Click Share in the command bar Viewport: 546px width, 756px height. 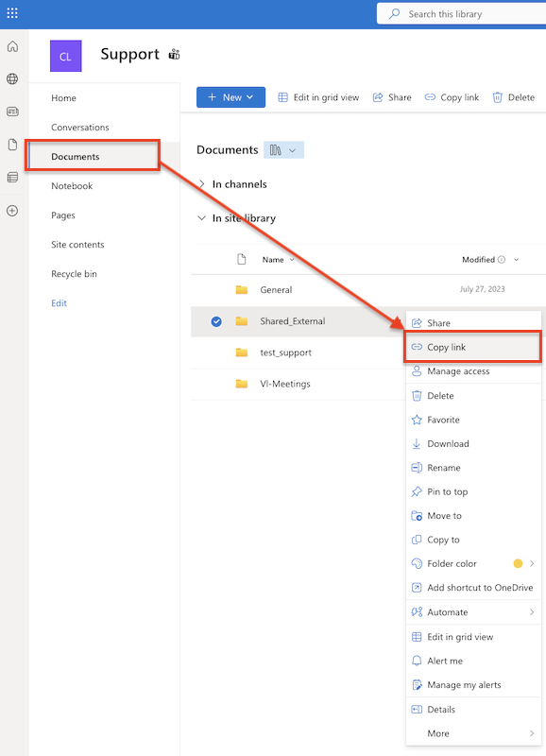coord(392,97)
